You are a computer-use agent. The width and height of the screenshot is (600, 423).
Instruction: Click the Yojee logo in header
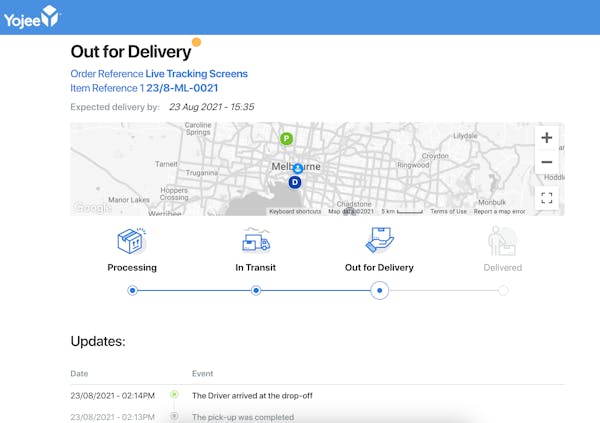point(32,17)
